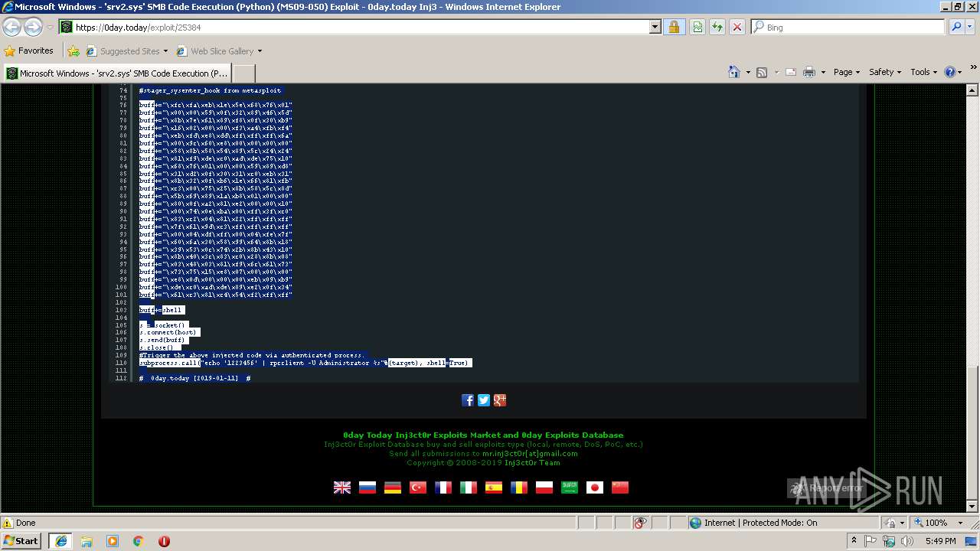Image resolution: width=980 pixels, height=551 pixels.
Task: Go to the Home page icon
Action: pos(733,72)
